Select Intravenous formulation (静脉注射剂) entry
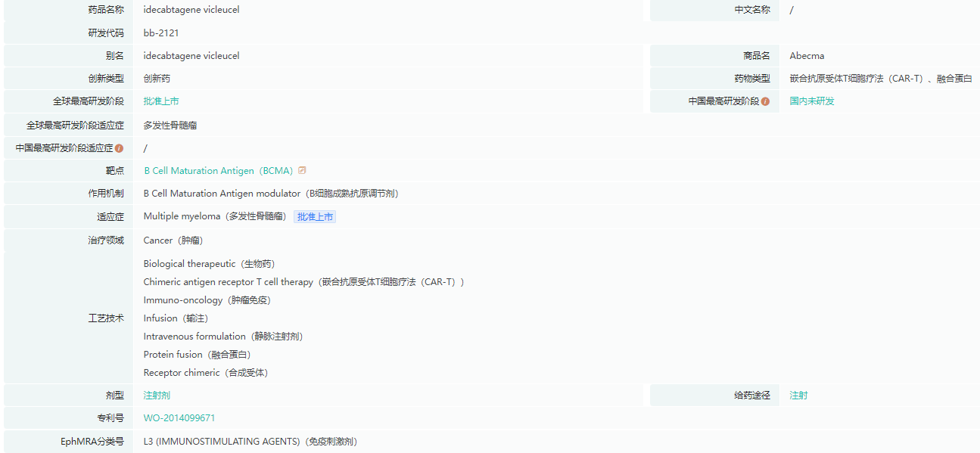 pyautogui.click(x=223, y=337)
